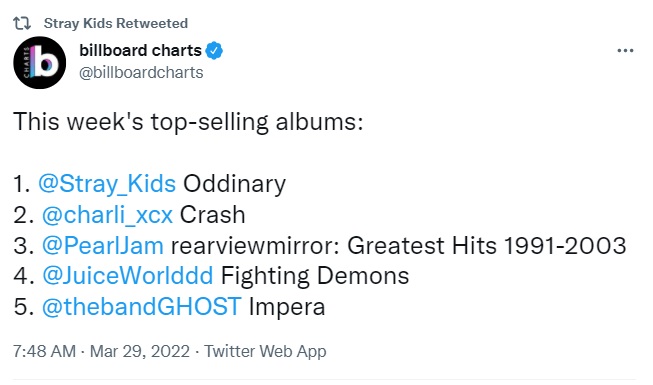Open the Twitter Web App source link
Viewport: 653px width, 385px height.
pyautogui.click(x=265, y=351)
